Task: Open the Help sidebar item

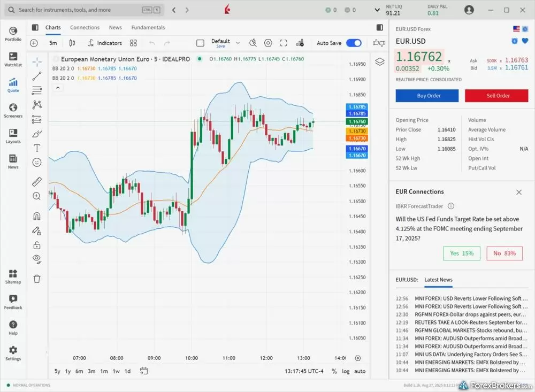Action: point(13,327)
